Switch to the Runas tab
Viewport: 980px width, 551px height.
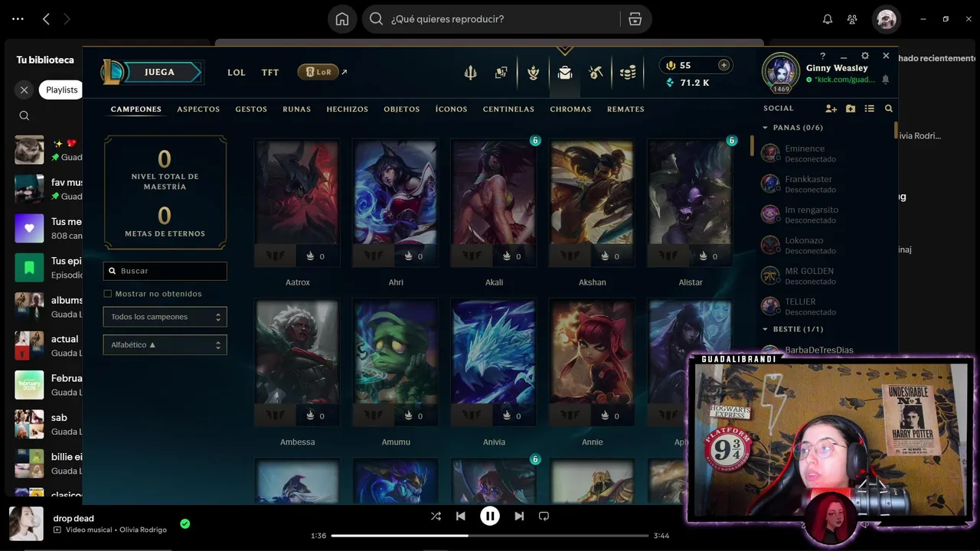tap(296, 109)
